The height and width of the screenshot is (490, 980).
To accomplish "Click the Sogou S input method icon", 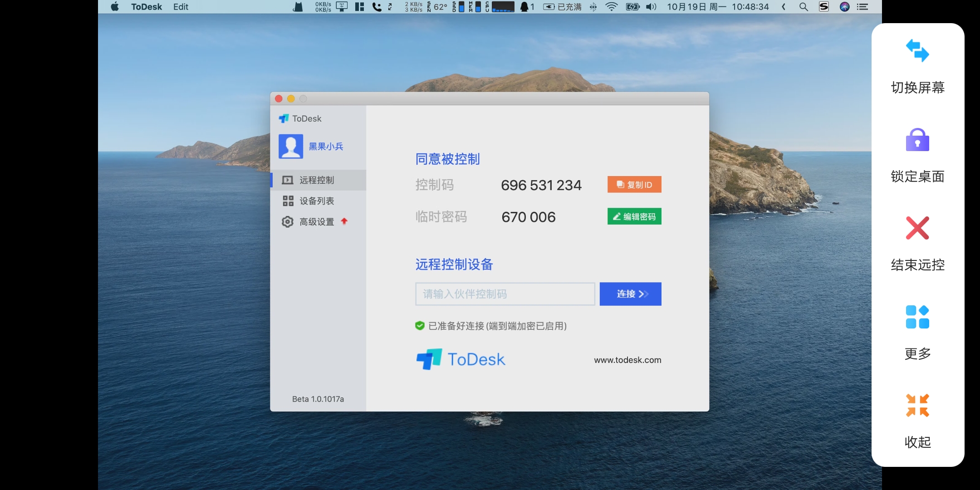I will pos(824,7).
